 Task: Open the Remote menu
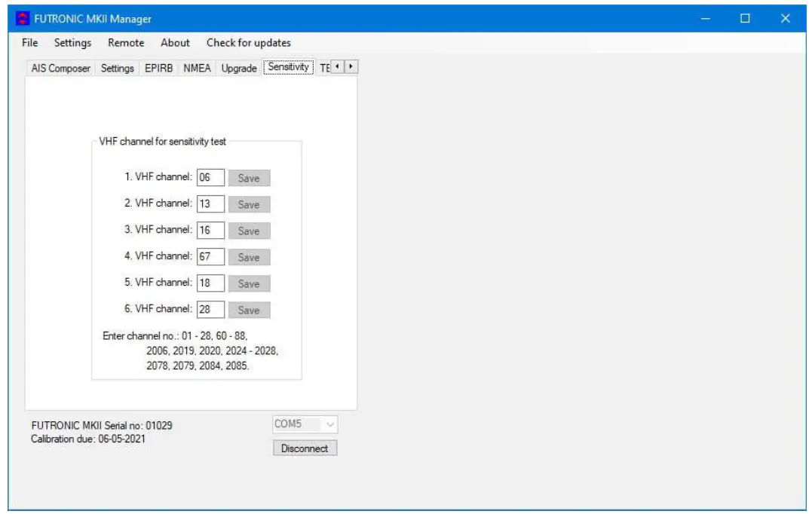point(126,43)
